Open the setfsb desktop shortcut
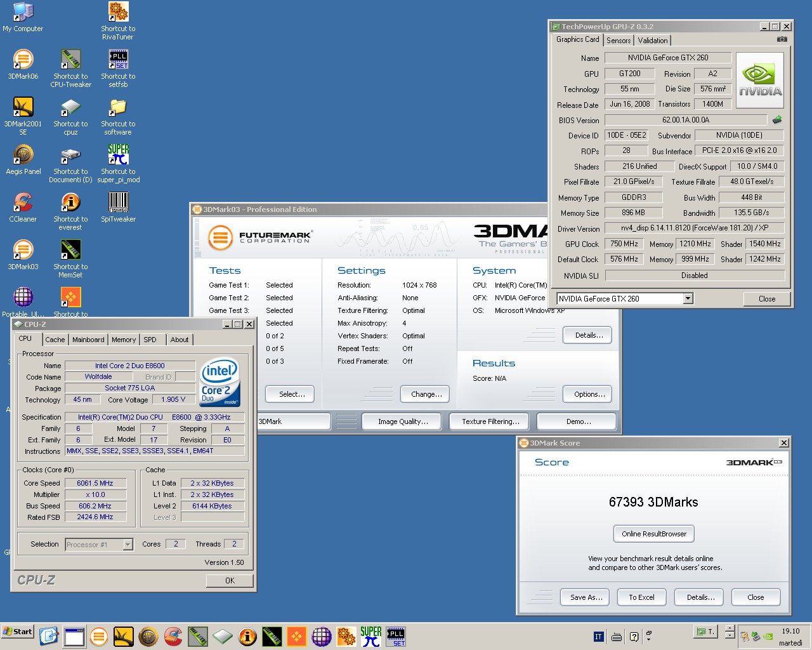The height and width of the screenshot is (650, 812). pyautogui.click(x=118, y=69)
